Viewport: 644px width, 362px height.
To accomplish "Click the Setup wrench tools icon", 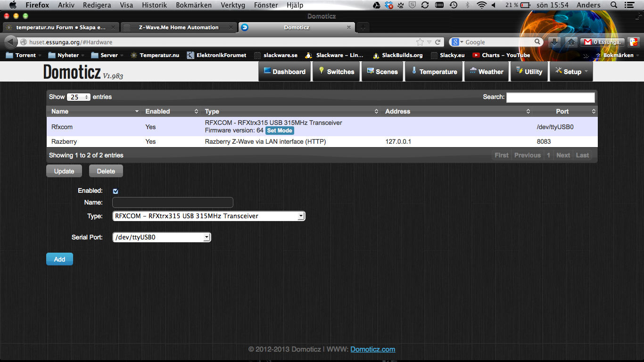I will [559, 71].
